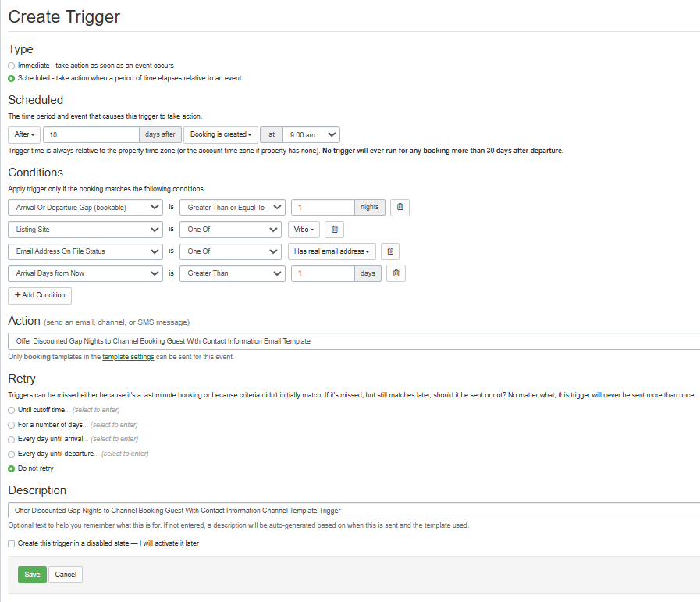Edit the nights value field
700x602 pixels.
pos(323,207)
